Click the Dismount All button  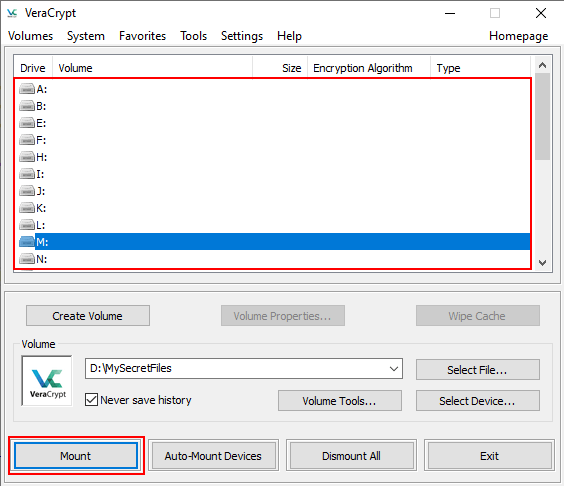tap(351, 456)
